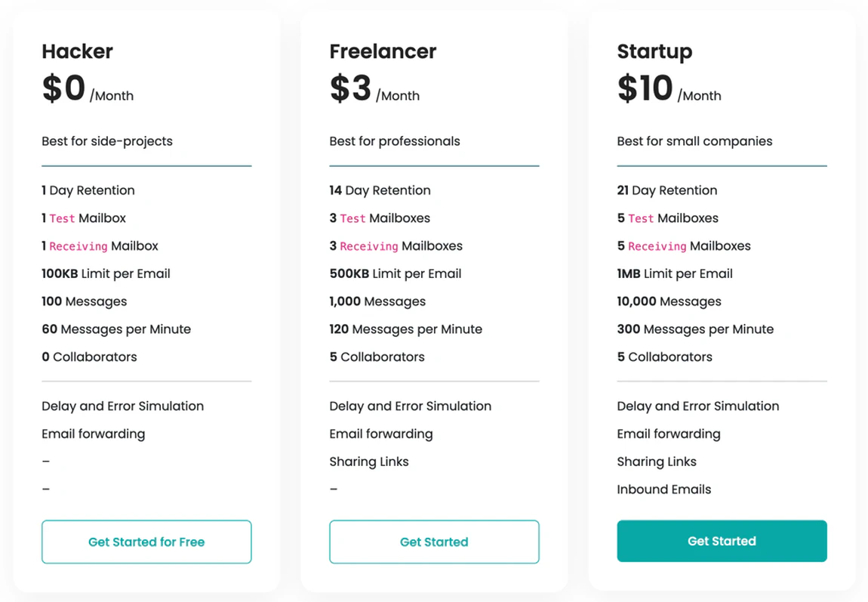Click the $0 price on the Hacker plan

coord(64,88)
